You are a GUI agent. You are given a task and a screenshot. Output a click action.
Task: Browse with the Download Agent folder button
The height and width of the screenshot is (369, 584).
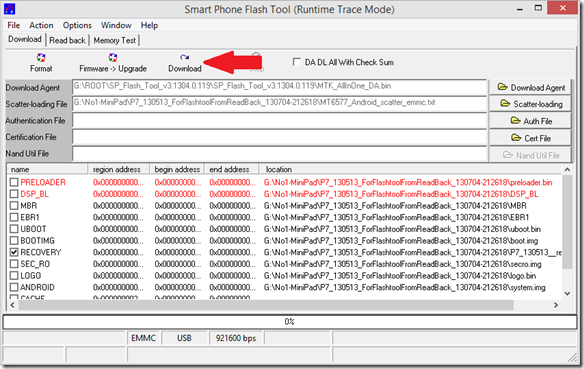(530, 88)
